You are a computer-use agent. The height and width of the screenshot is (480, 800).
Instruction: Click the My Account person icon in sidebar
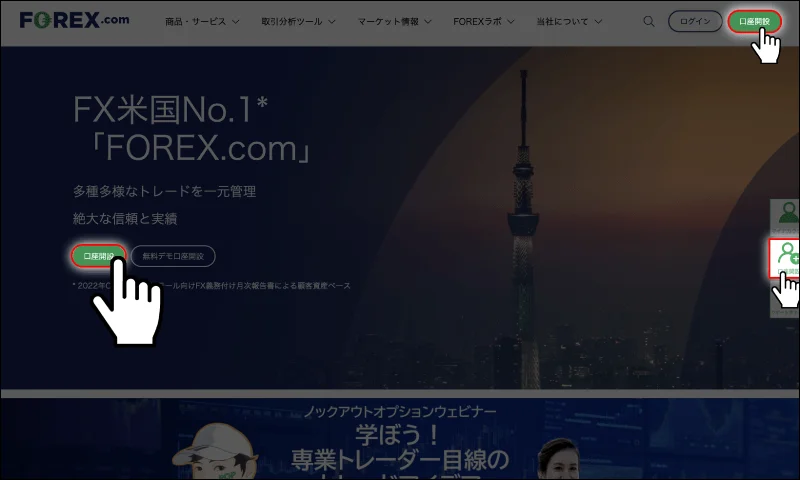pyautogui.click(x=788, y=214)
